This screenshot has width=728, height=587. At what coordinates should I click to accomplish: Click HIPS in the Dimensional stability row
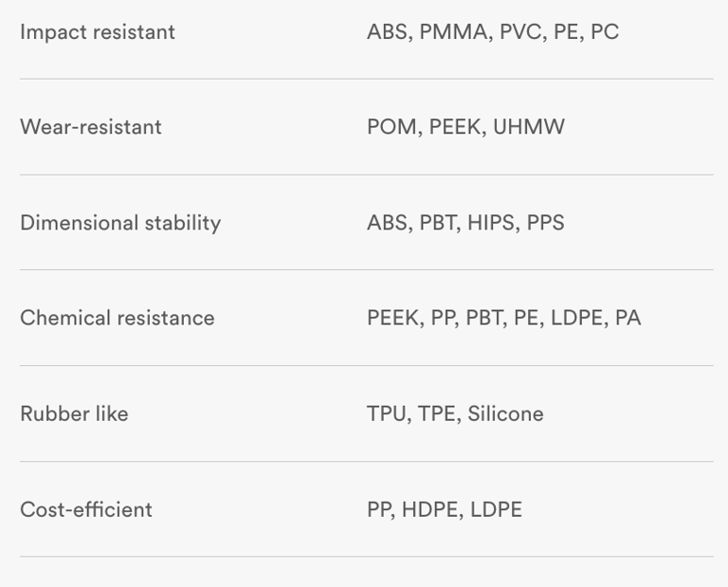[491, 223]
